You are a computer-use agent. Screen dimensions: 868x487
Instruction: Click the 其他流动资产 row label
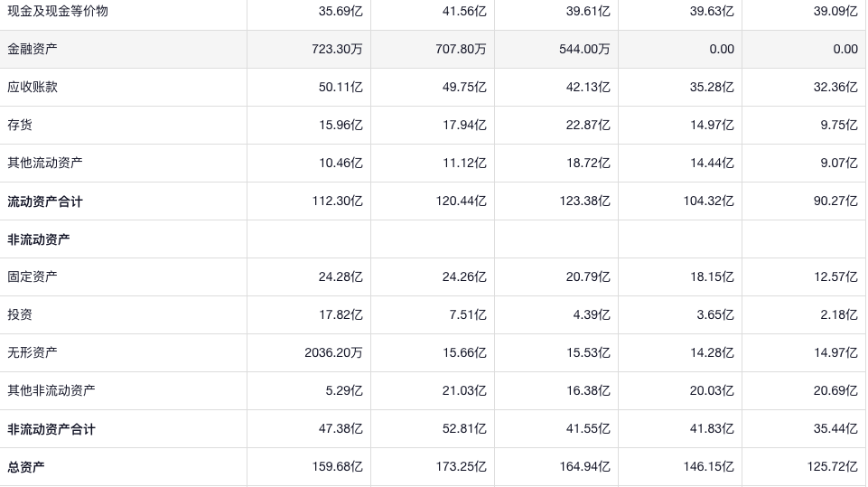pos(45,164)
